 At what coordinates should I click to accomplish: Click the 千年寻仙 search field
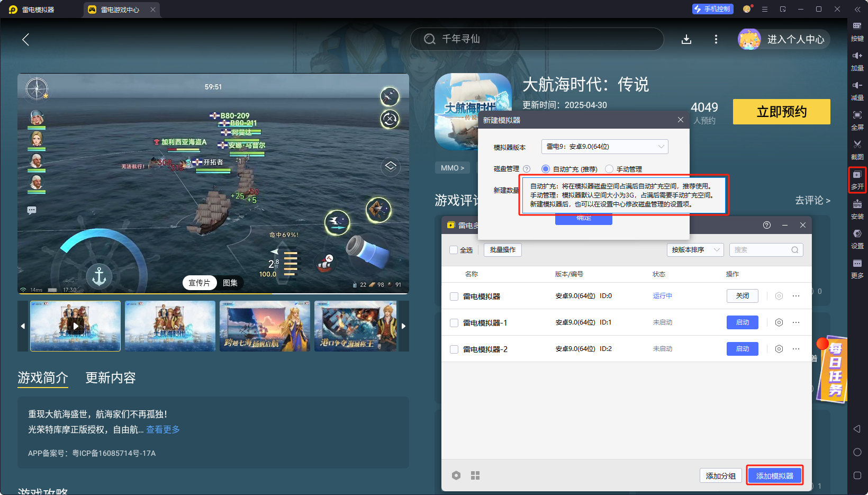pyautogui.click(x=537, y=39)
